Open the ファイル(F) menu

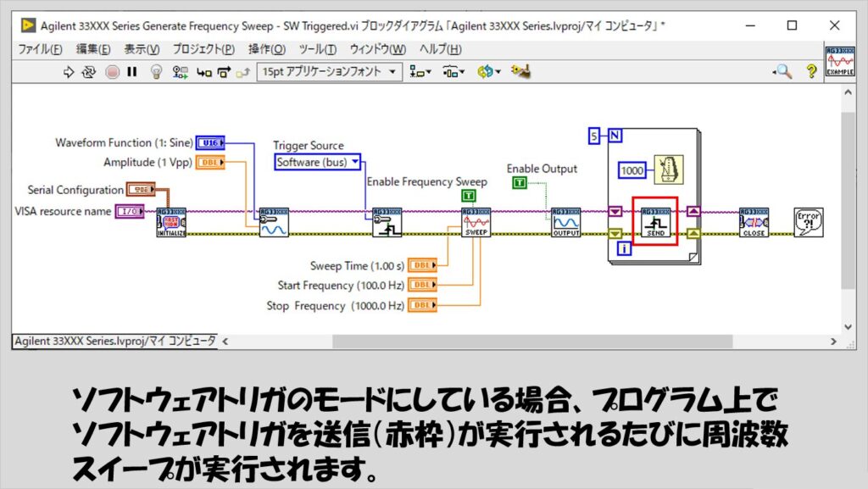[x=40, y=49]
